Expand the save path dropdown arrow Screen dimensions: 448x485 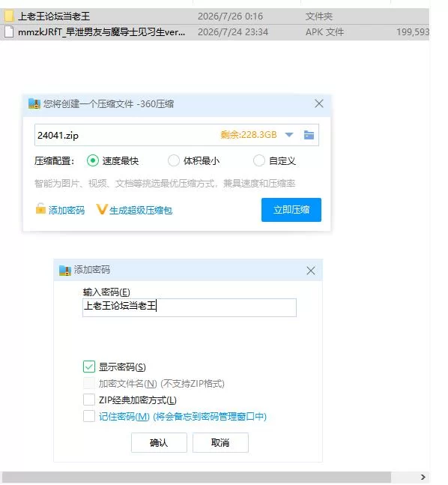pyautogui.click(x=289, y=135)
